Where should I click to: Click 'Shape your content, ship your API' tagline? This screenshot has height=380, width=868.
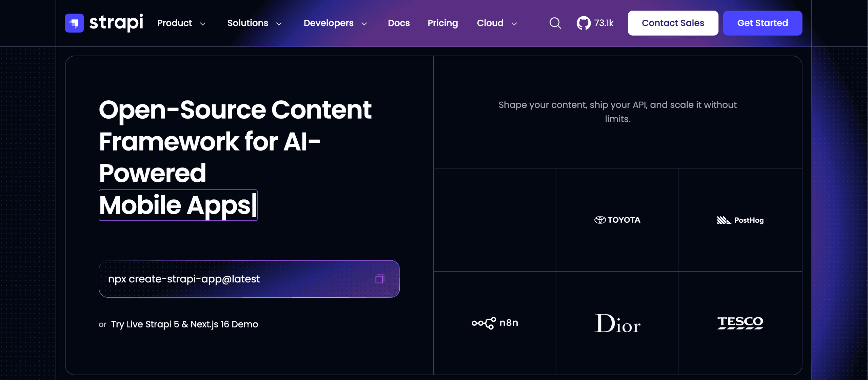(617, 112)
